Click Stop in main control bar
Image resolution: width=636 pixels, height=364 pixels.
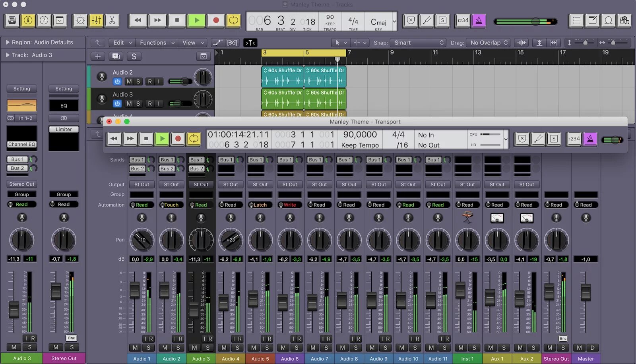(177, 20)
